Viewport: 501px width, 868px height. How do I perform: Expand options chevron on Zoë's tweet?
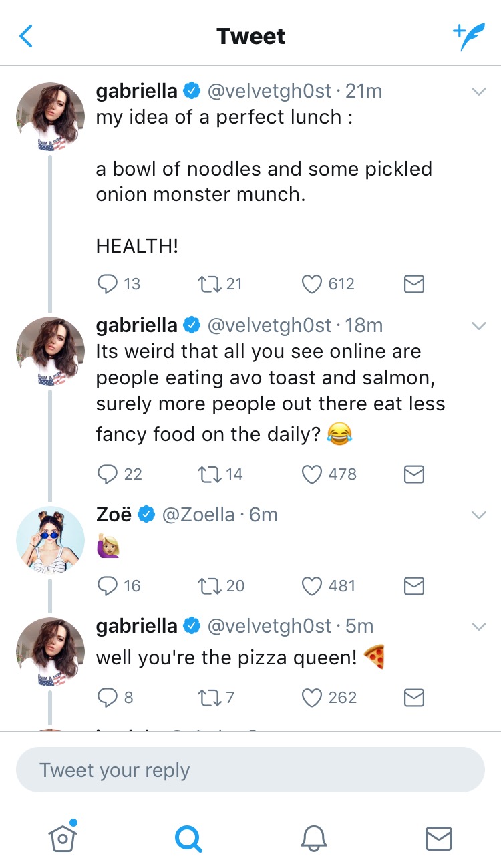tap(478, 515)
